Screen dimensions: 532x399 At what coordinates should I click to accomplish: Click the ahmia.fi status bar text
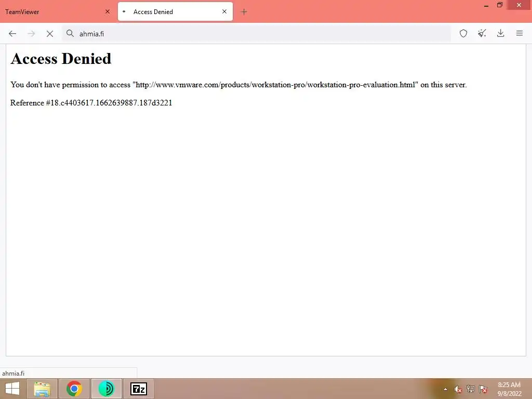point(13,373)
